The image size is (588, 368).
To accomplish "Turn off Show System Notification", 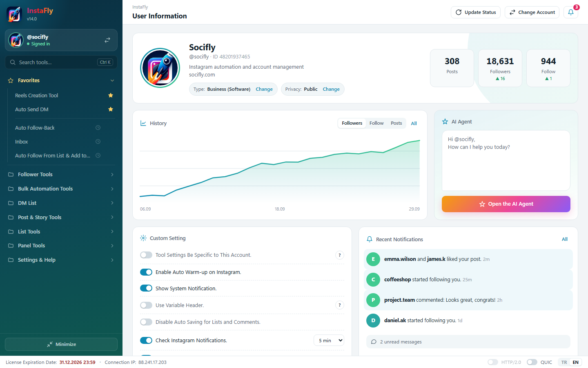I will 146,288.
